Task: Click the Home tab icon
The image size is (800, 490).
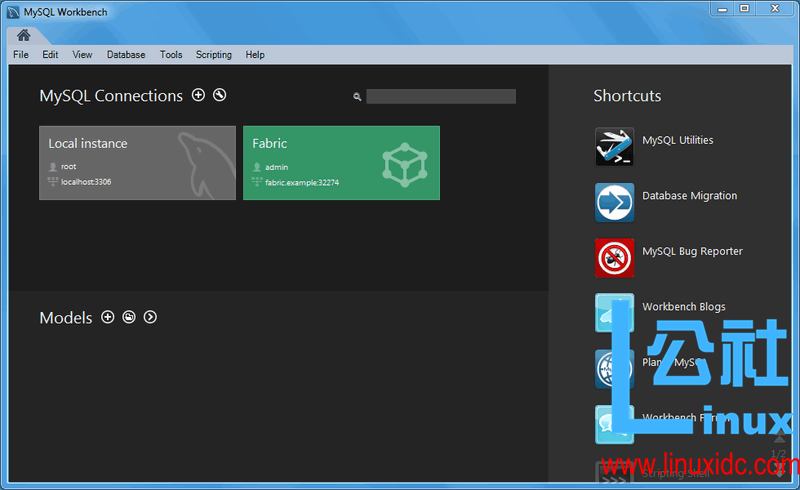Action: coord(23,35)
